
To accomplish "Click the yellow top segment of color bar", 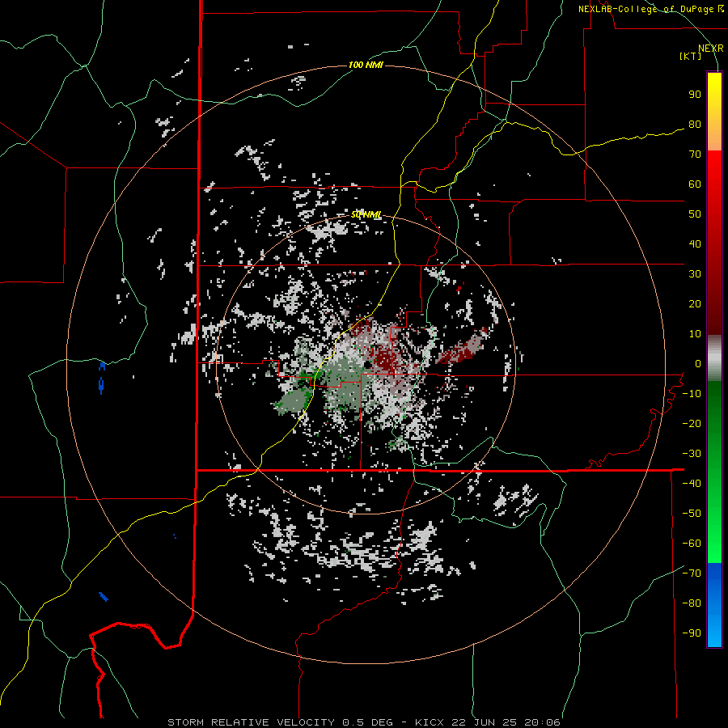I will 714,112.
